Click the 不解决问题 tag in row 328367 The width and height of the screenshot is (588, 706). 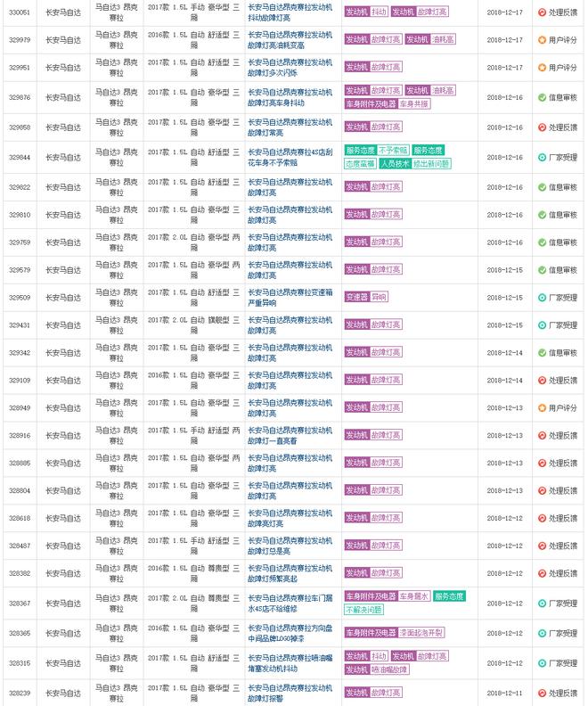364,610
